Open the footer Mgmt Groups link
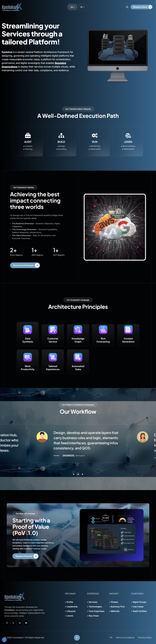Screen dimensions: 156x644 point(140,602)
